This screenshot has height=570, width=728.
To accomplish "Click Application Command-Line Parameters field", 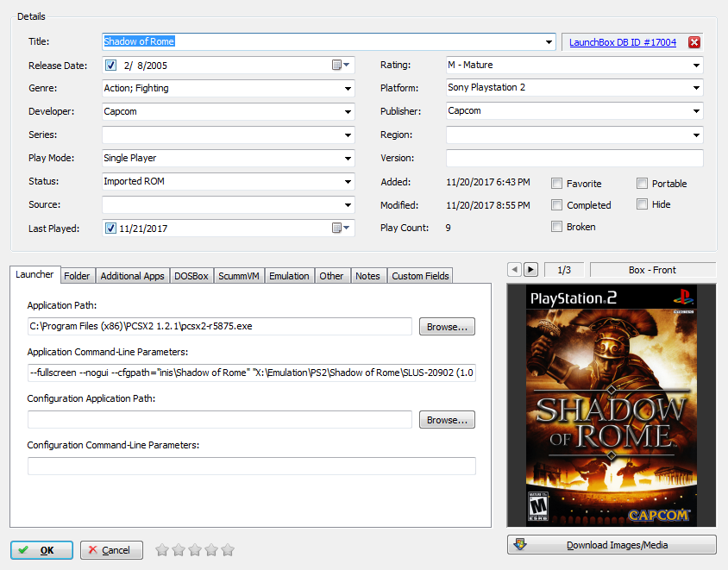I will (x=252, y=373).
